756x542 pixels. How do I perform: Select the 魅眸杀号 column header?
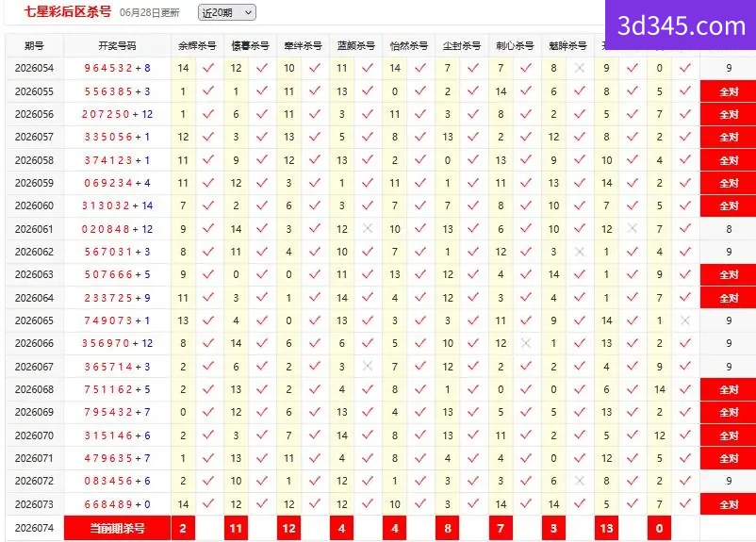click(567, 46)
